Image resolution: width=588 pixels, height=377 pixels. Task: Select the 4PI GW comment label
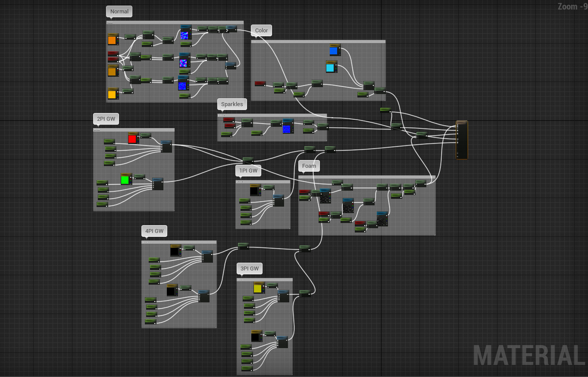tap(154, 231)
